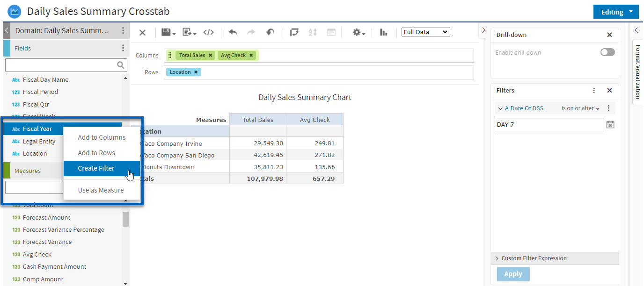Open the A.Date Of DSS filter options menu
This screenshot has width=644, height=286.
[608, 108]
